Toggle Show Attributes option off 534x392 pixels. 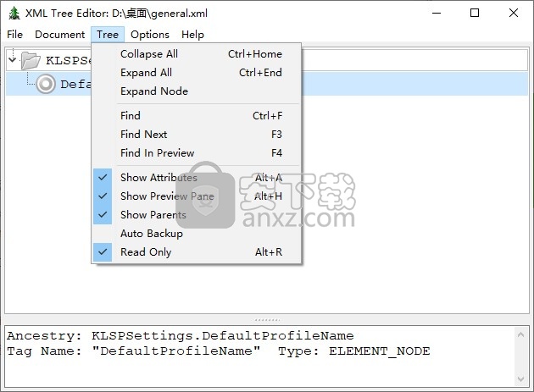point(197,178)
